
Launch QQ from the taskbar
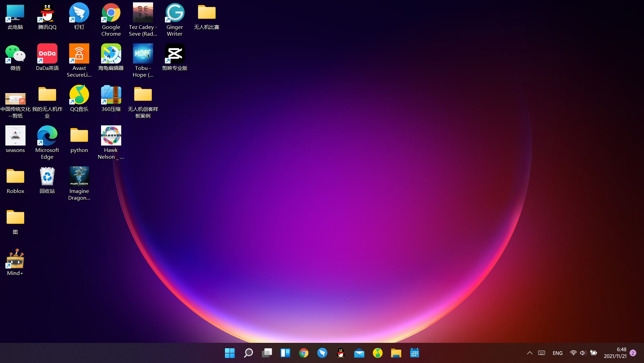point(341,353)
